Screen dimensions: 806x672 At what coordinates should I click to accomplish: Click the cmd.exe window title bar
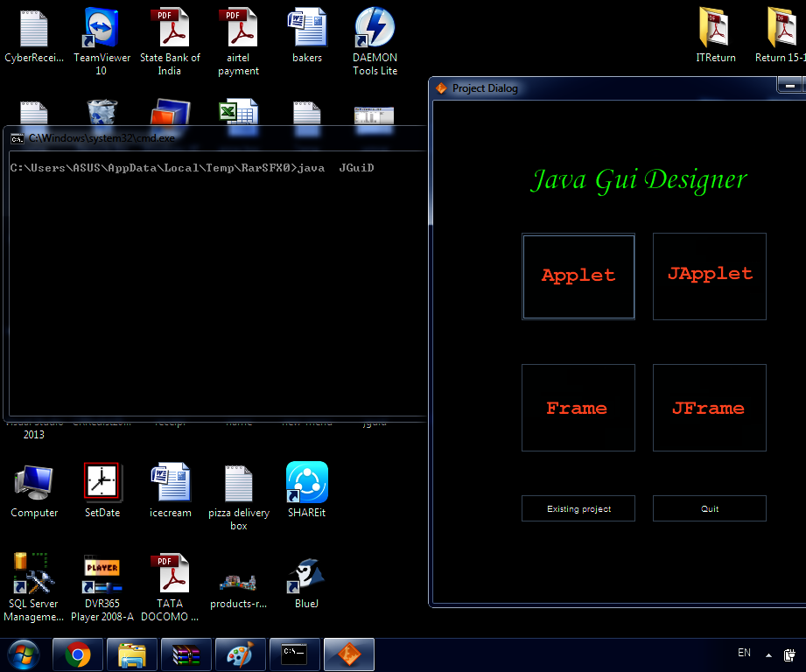(216, 138)
